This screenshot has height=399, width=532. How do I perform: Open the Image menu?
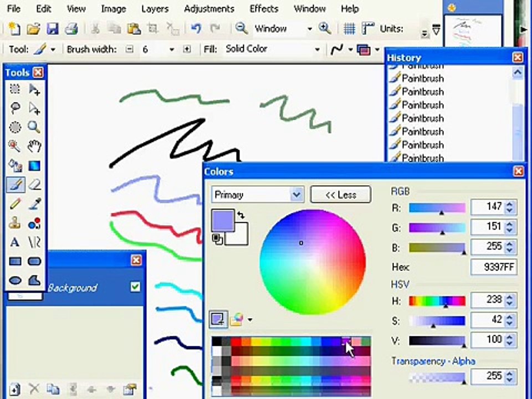point(113,8)
